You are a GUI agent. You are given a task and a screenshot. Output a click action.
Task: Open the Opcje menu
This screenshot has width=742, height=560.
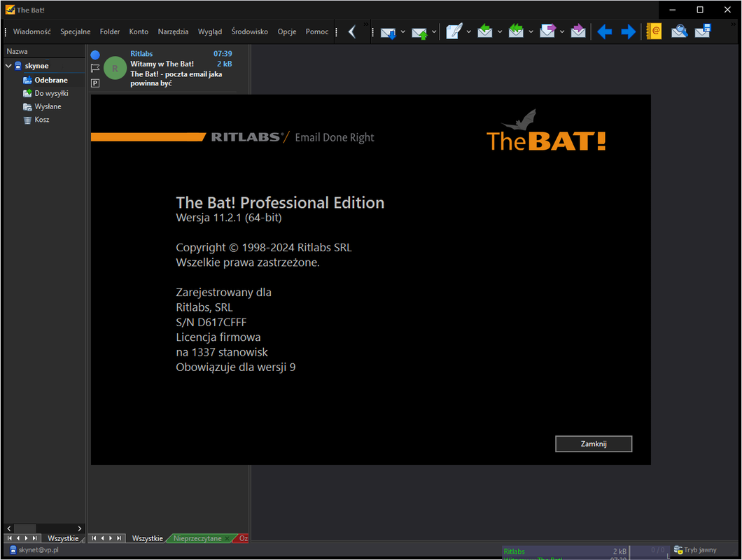(287, 31)
